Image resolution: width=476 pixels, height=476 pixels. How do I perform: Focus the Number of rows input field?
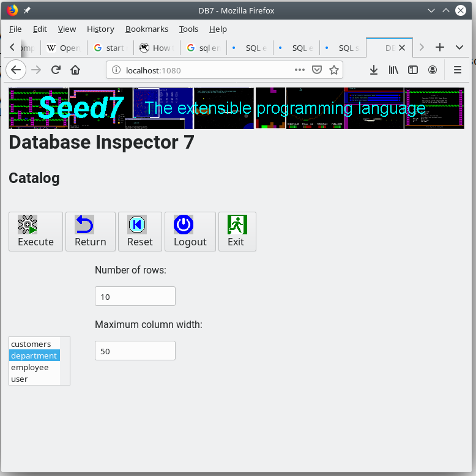135,296
